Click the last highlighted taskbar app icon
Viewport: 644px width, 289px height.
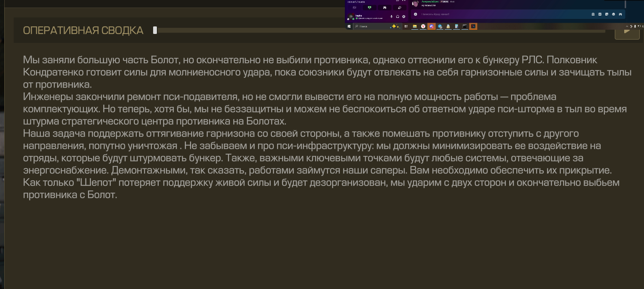pos(473,26)
